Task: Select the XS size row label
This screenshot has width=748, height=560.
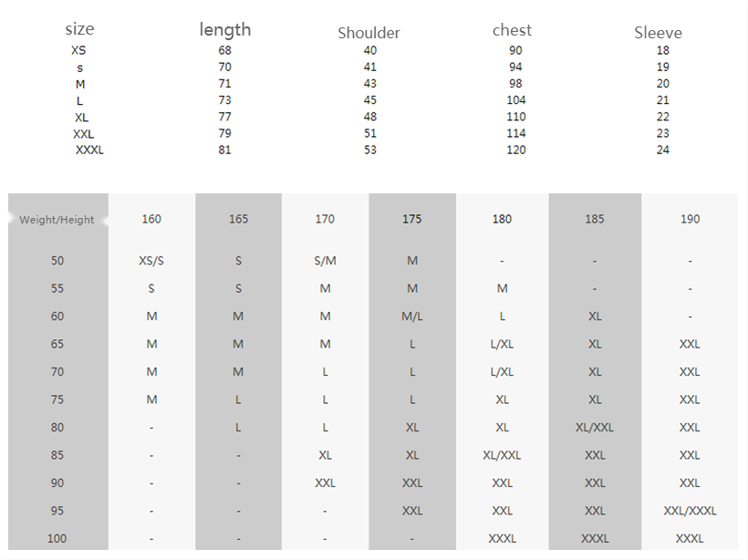Action: (78, 50)
